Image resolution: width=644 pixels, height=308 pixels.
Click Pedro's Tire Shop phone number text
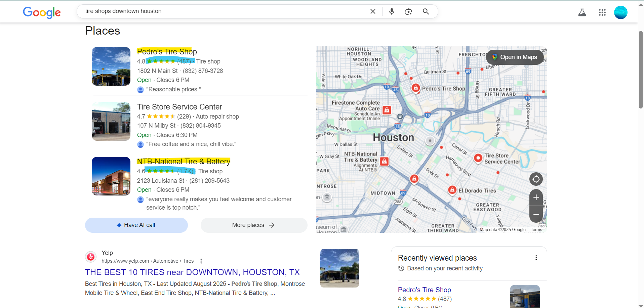click(x=203, y=71)
